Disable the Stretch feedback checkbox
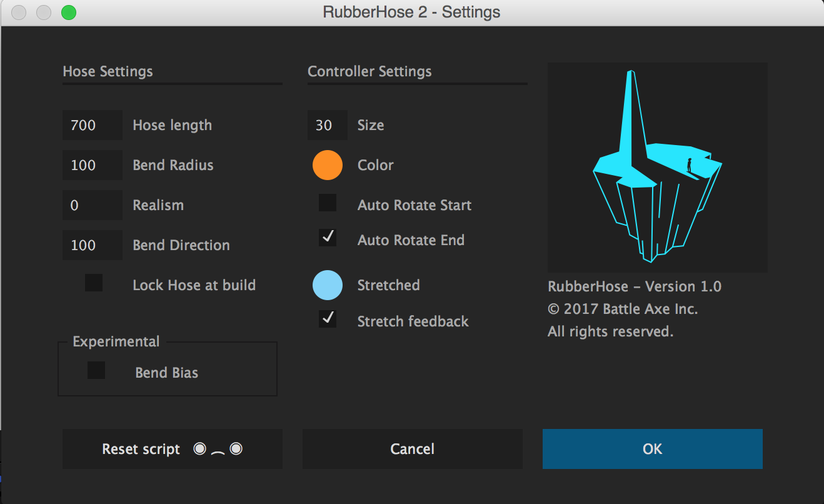The image size is (824, 504). click(328, 319)
